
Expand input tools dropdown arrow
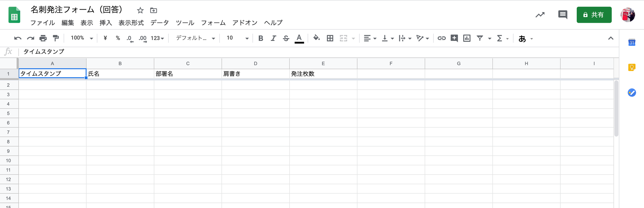pyautogui.click(x=532, y=39)
